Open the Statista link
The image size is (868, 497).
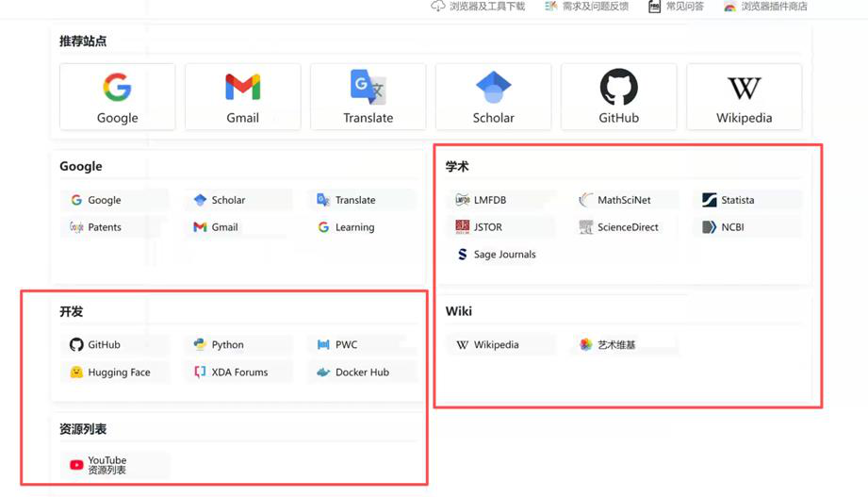(748, 200)
